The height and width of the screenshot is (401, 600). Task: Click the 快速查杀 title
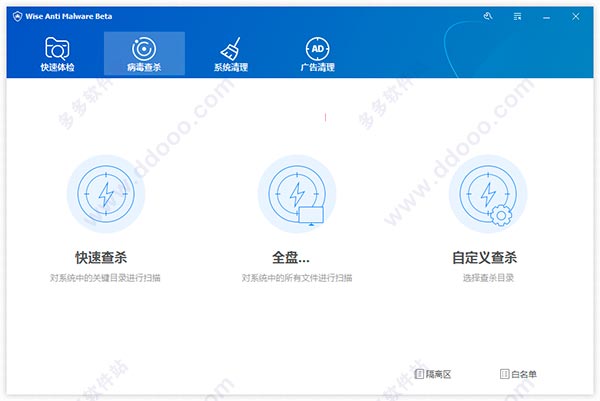coord(101,258)
